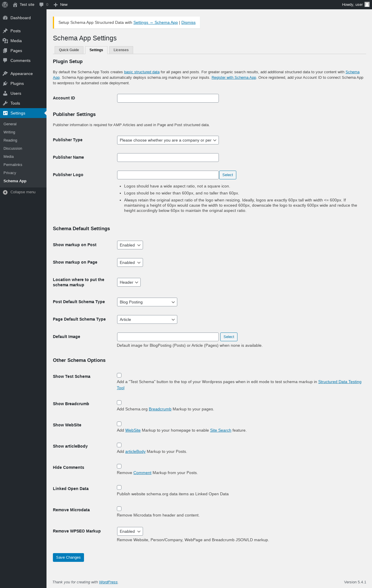Image resolution: width=372 pixels, height=588 pixels.
Task: Switch to the Licenses tab
Action: 121,50
